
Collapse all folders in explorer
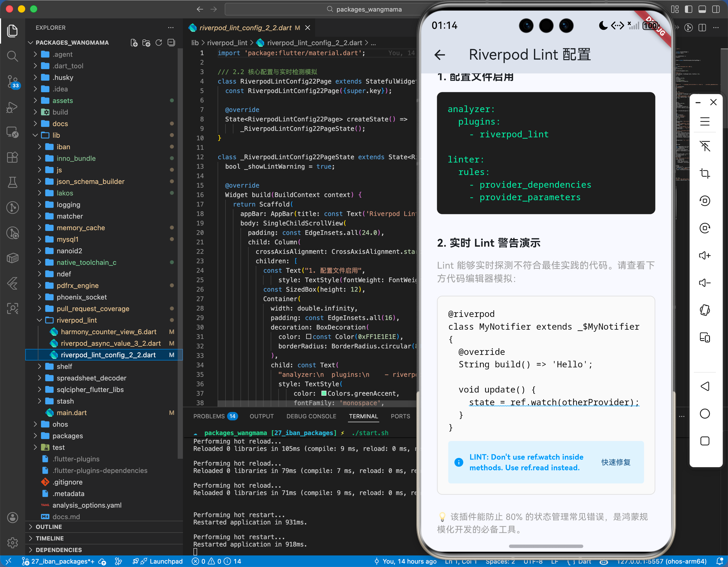coord(171,43)
